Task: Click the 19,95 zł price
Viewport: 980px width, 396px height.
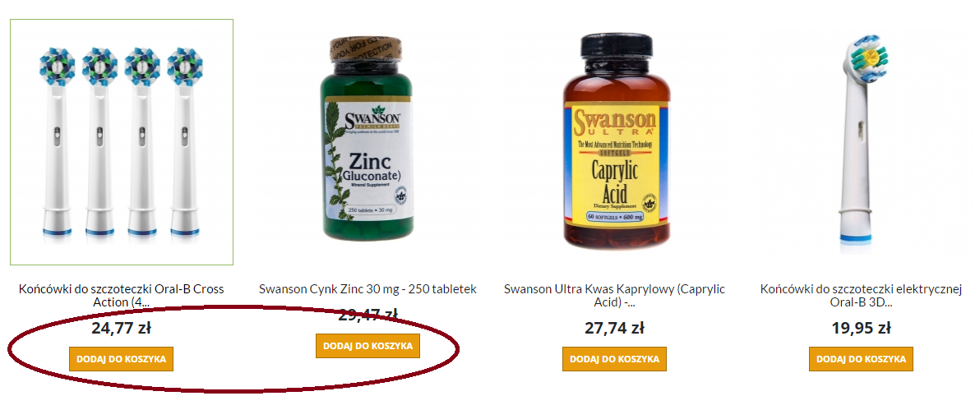Action: click(861, 327)
